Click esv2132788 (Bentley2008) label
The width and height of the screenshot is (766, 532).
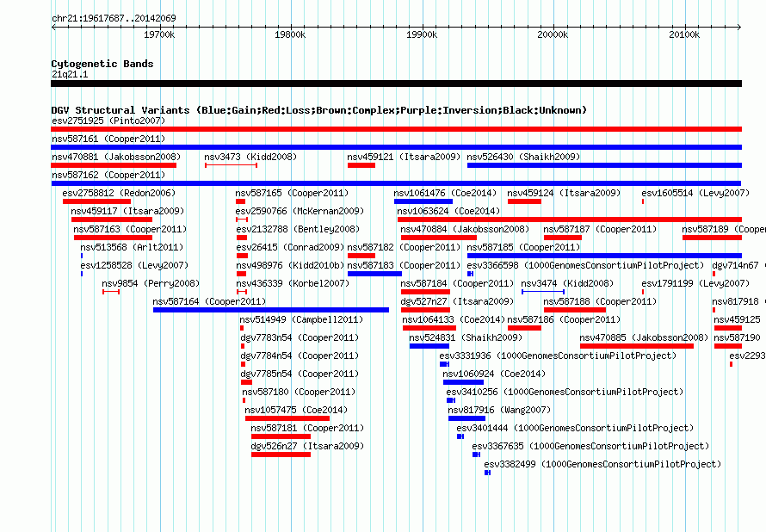[298, 229]
